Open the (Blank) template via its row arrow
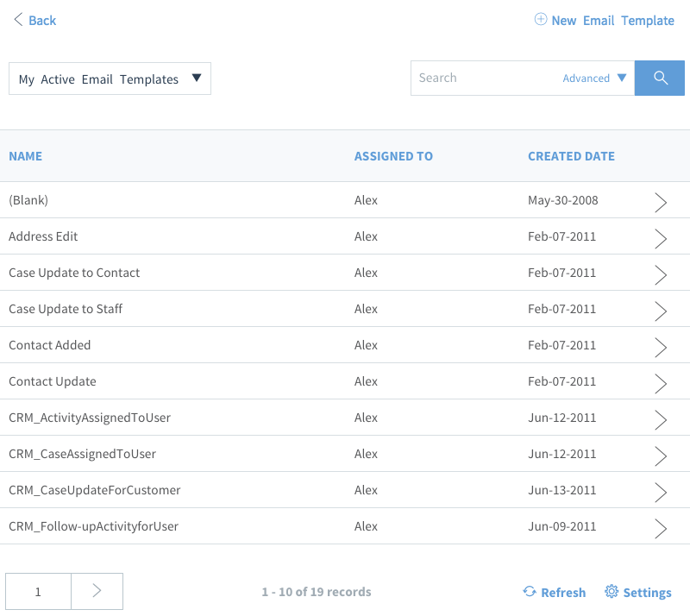Screen dimensions: 690x616 point(661,202)
